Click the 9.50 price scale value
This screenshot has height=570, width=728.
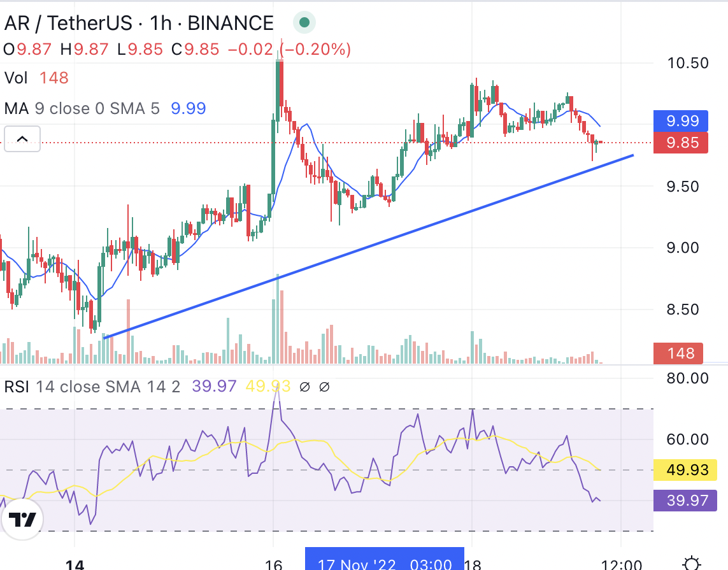[683, 187]
